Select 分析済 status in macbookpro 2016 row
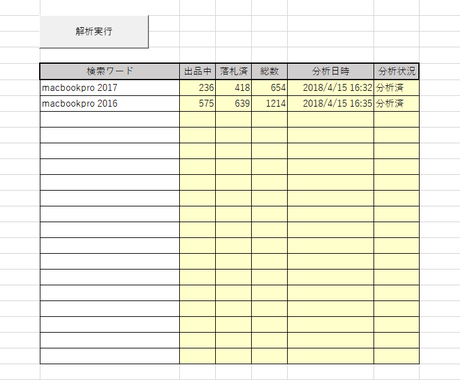Image resolution: width=460 pixels, height=380 pixels. point(396,104)
